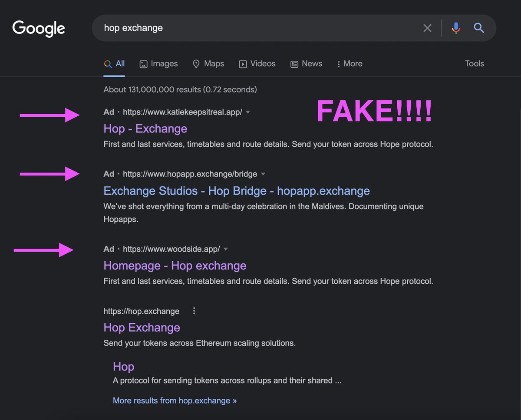Click inside the search input field
This screenshot has height=420, width=521.
(x=260, y=28)
